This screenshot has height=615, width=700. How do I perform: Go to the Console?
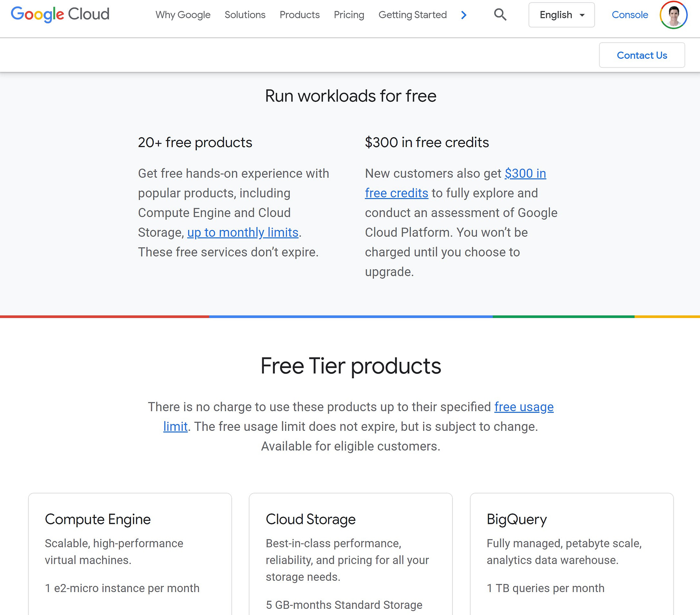coord(630,15)
